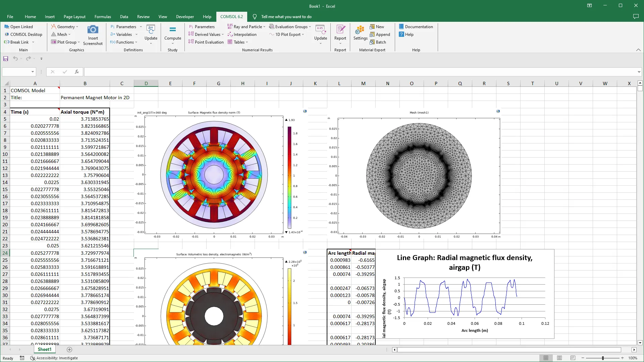Expand the Geometry dropdown
This screenshot has width=644, height=362.
coord(77,27)
